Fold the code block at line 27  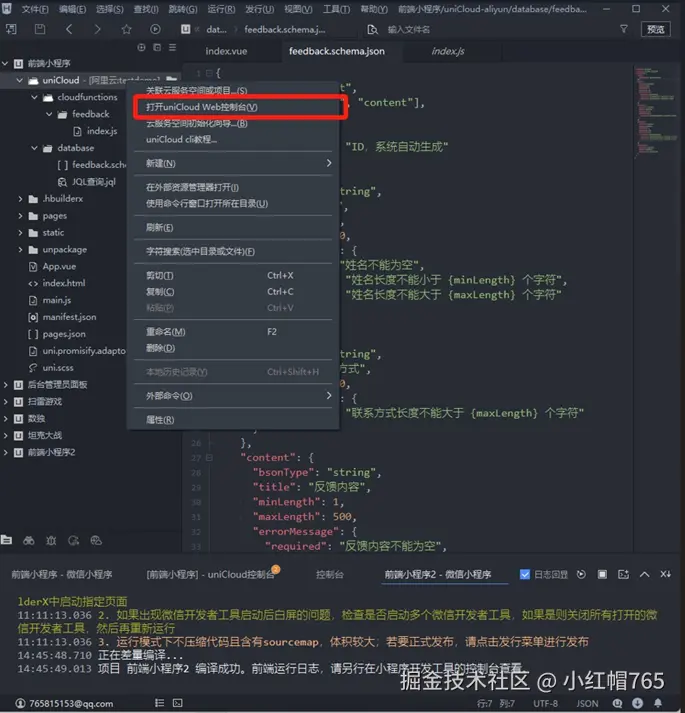[x=209, y=457]
